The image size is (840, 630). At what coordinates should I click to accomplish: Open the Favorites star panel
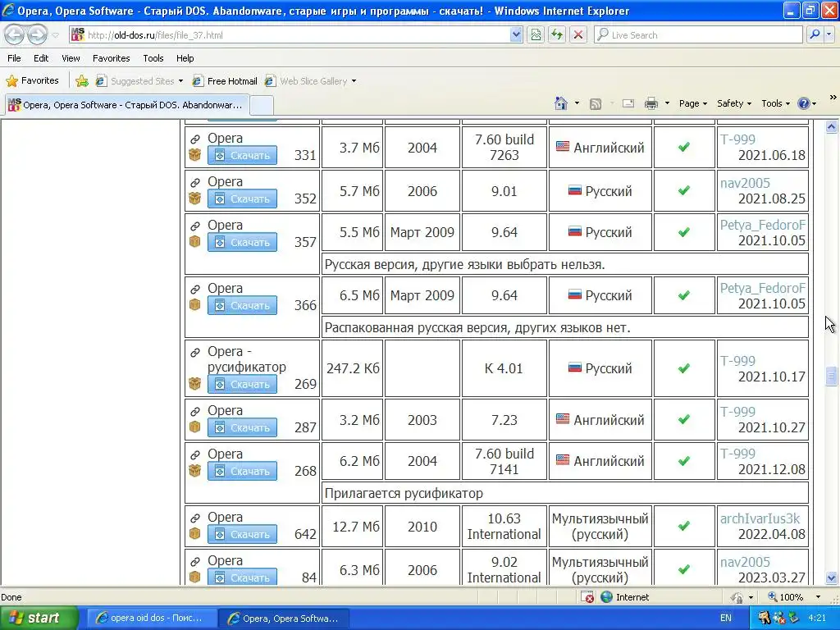pos(32,81)
